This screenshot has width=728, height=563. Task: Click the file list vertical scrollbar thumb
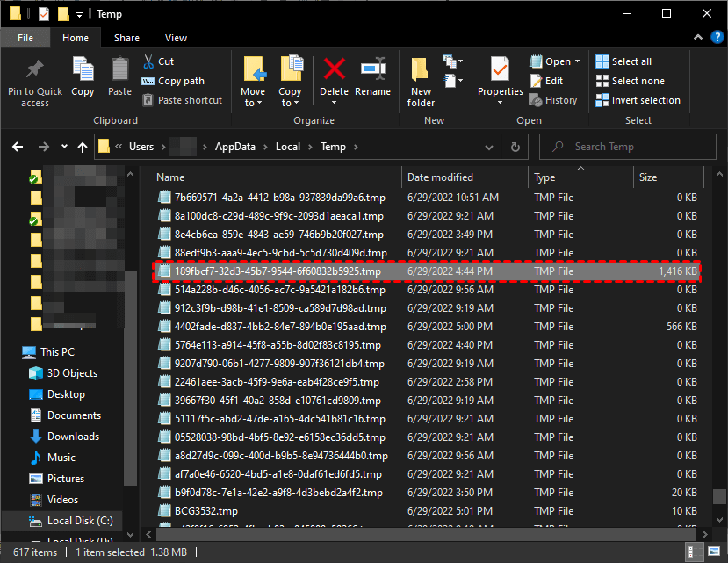pos(719,496)
